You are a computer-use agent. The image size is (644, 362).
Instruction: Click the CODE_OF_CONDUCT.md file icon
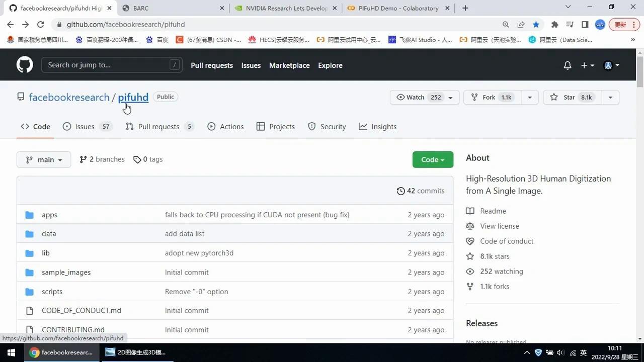pyautogui.click(x=30, y=311)
